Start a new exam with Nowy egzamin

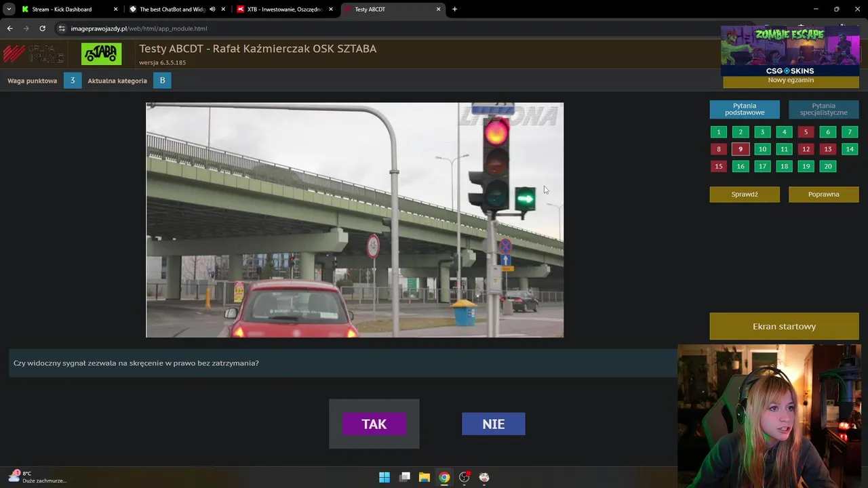[791, 81]
